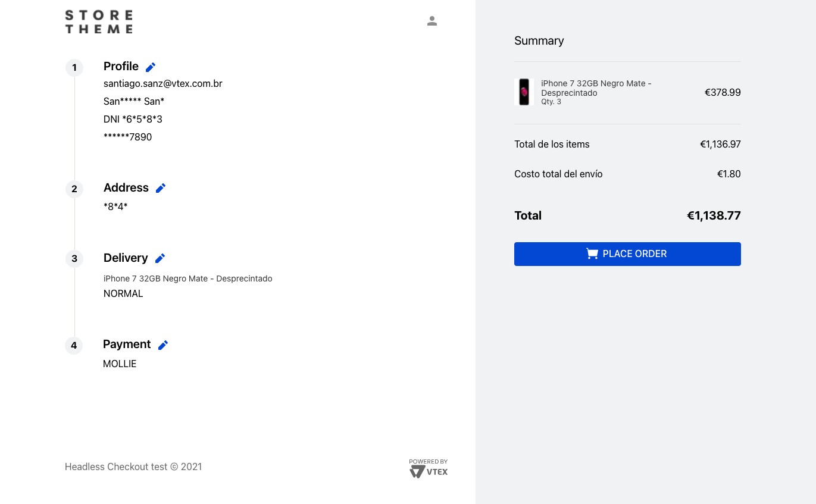
Task: Click the NORMAL delivery option text
Action: [x=123, y=293]
